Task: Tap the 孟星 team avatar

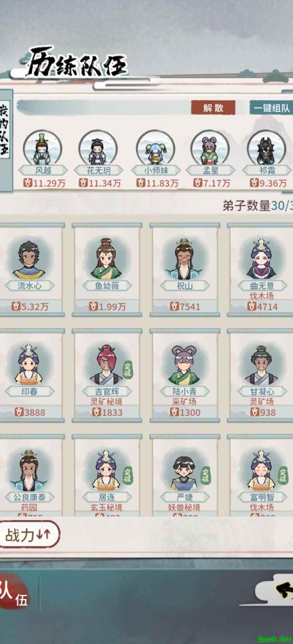Action: coord(210,148)
